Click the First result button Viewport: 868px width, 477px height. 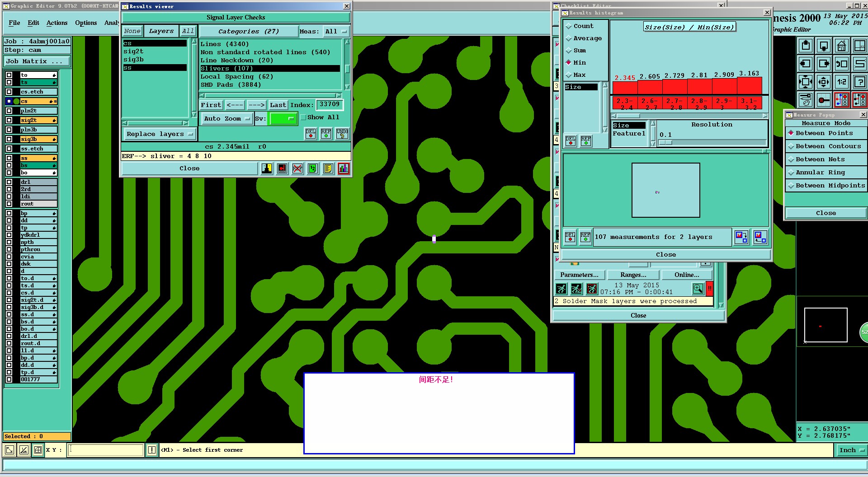pyautogui.click(x=211, y=105)
